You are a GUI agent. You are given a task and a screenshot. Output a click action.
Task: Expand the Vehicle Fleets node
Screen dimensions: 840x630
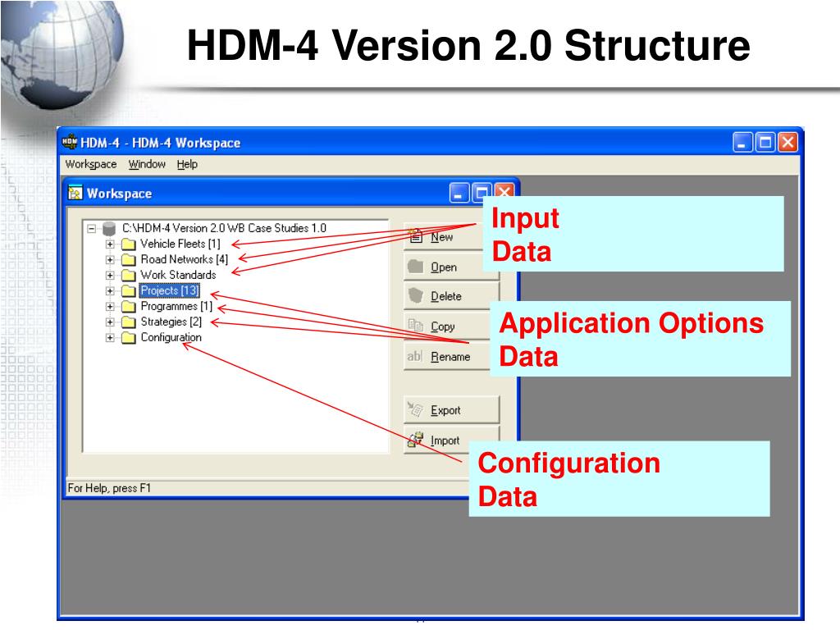110,244
